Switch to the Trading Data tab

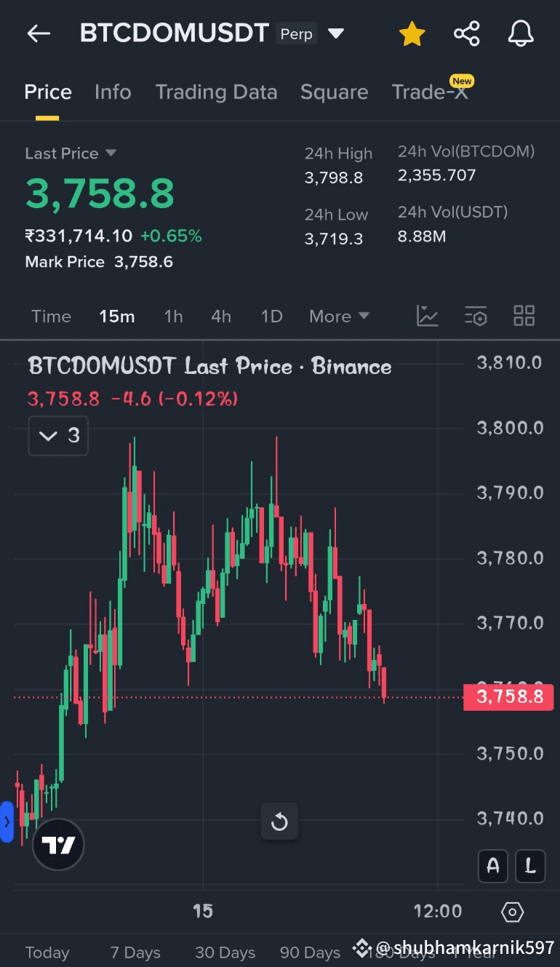(x=216, y=92)
